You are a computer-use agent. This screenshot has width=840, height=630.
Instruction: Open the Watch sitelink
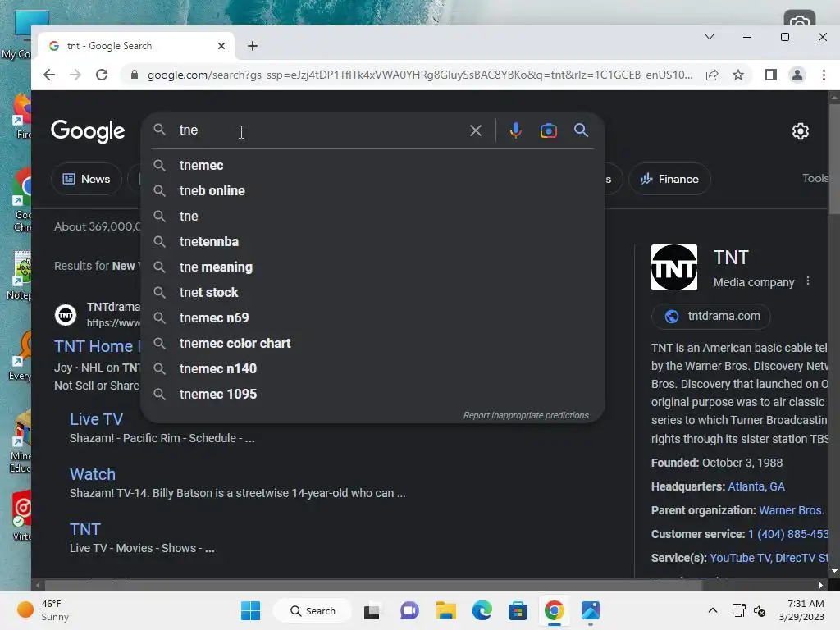coord(93,474)
